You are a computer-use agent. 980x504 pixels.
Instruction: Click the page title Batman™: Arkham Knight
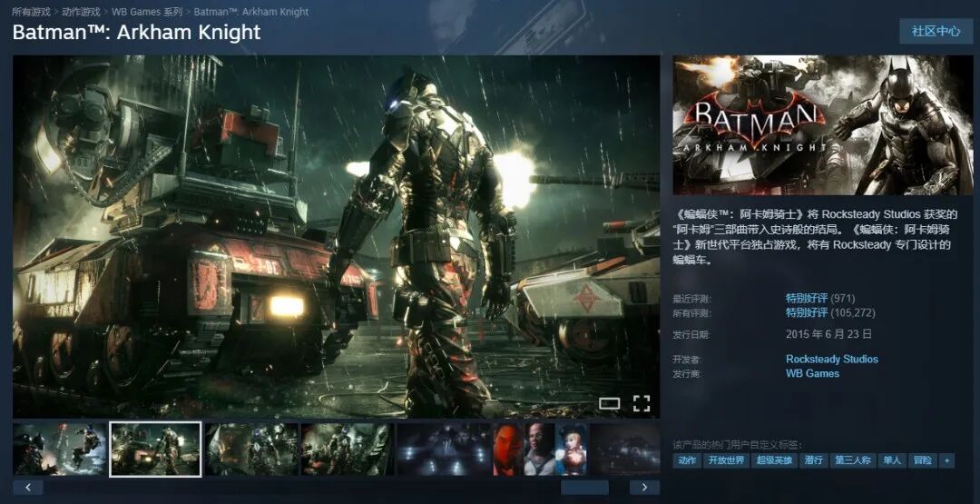point(136,33)
